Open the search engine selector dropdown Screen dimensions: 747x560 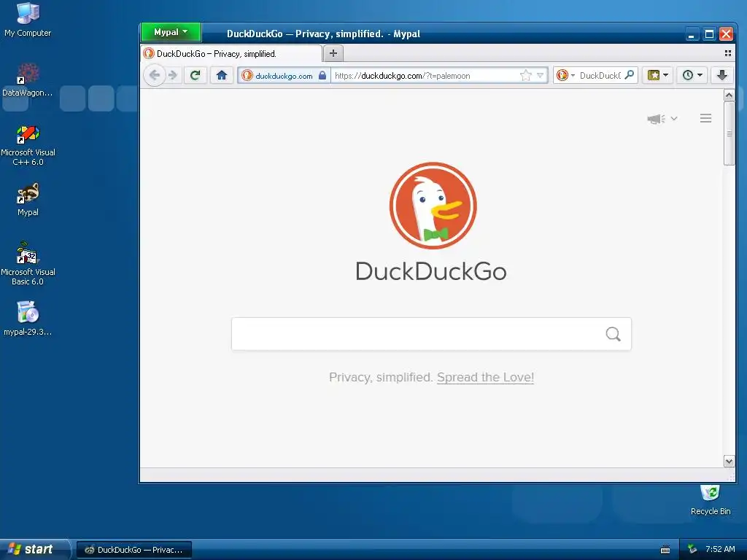click(566, 75)
